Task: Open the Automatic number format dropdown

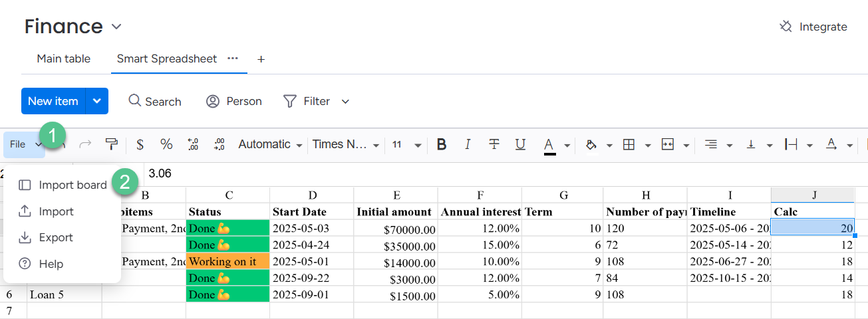Action: (x=270, y=144)
